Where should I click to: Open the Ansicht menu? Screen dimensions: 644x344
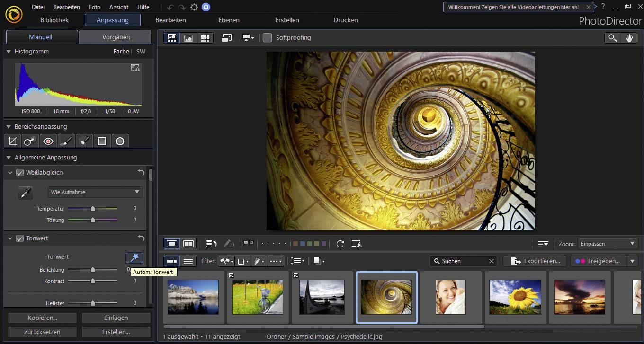pyautogui.click(x=118, y=7)
